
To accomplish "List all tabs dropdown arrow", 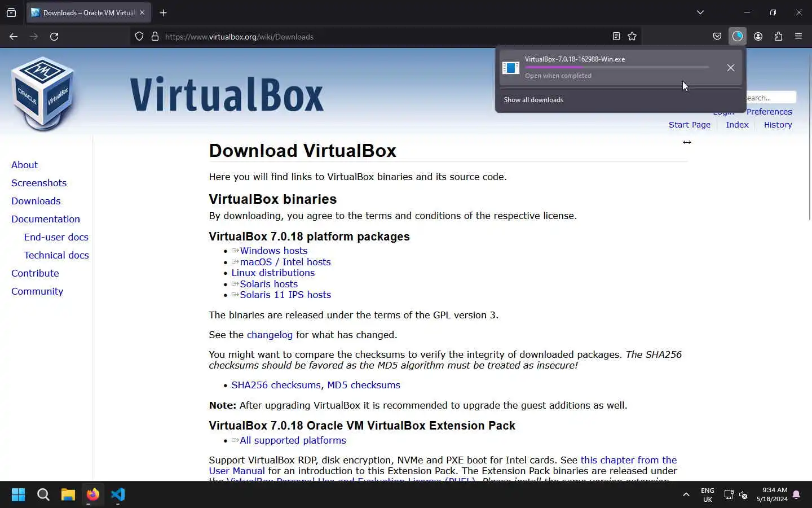I will pyautogui.click(x=700, y=12).
